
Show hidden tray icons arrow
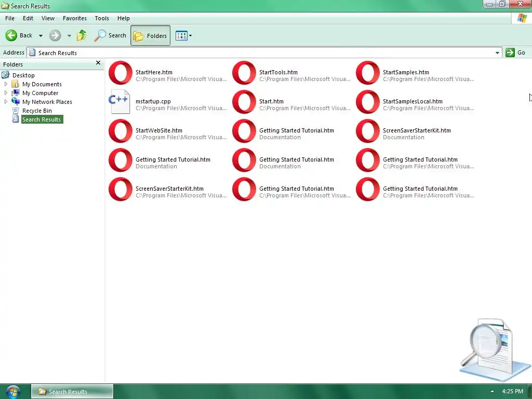click(492, 391)
